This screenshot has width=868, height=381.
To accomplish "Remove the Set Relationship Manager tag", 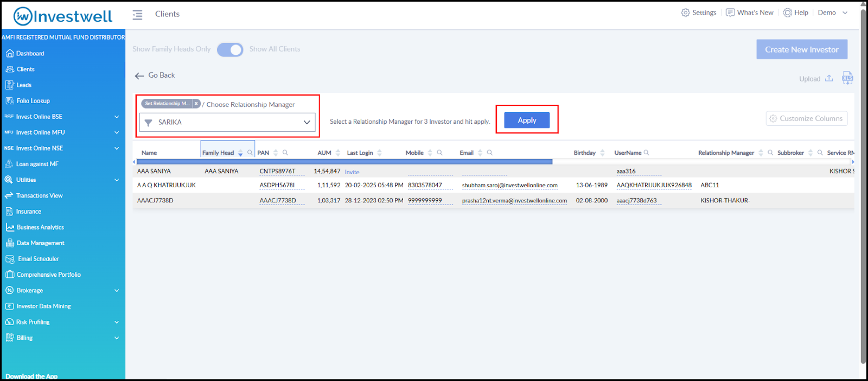I will 196,104.
